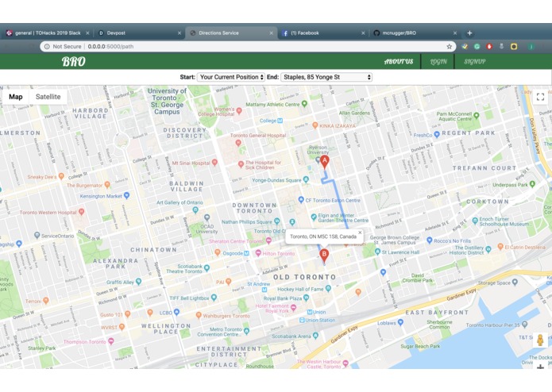Click the Grammarly extension icon
Image resolution: width=552 pixels, height=392 pixels.
coord(477,46)
